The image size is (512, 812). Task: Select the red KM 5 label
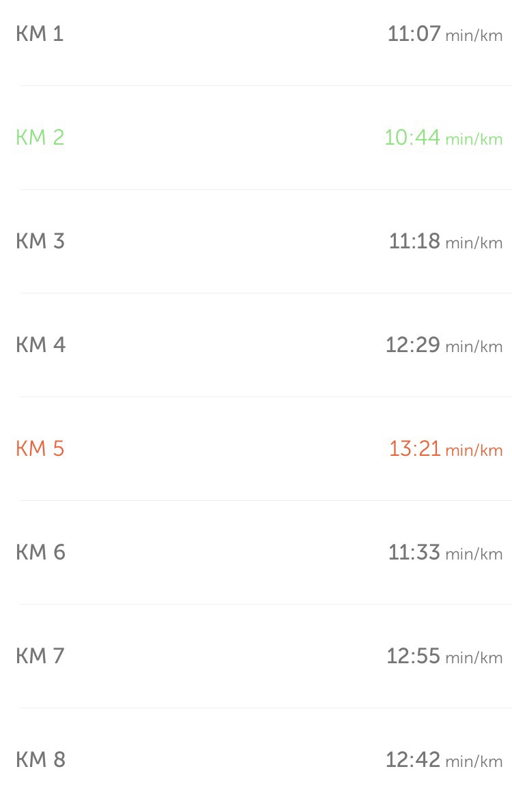(40, 449)
